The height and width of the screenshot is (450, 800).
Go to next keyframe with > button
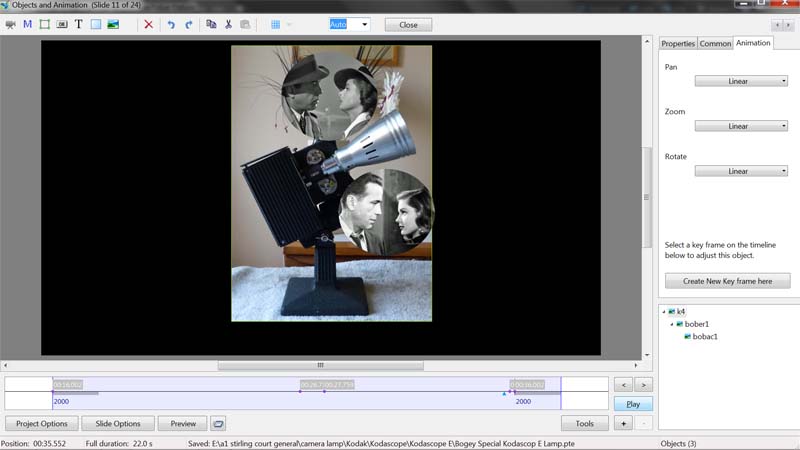click(643, 385)
